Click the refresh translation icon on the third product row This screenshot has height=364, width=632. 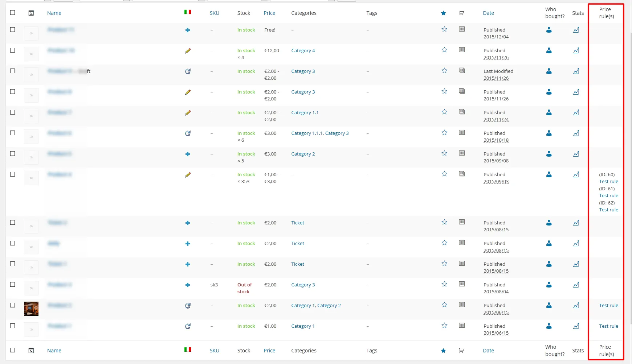pyautogui.click(x=188, y=71)
